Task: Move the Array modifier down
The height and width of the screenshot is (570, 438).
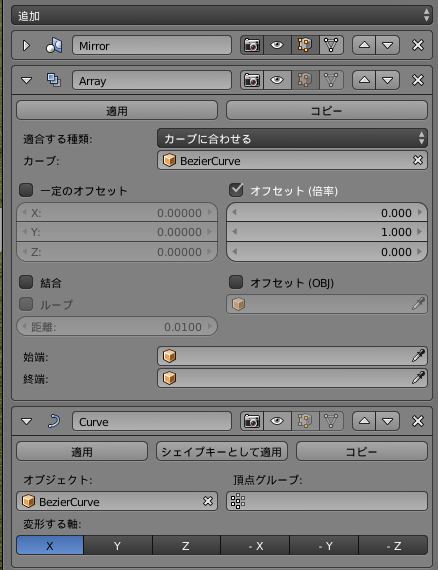Action: click(x=388, y=80)
